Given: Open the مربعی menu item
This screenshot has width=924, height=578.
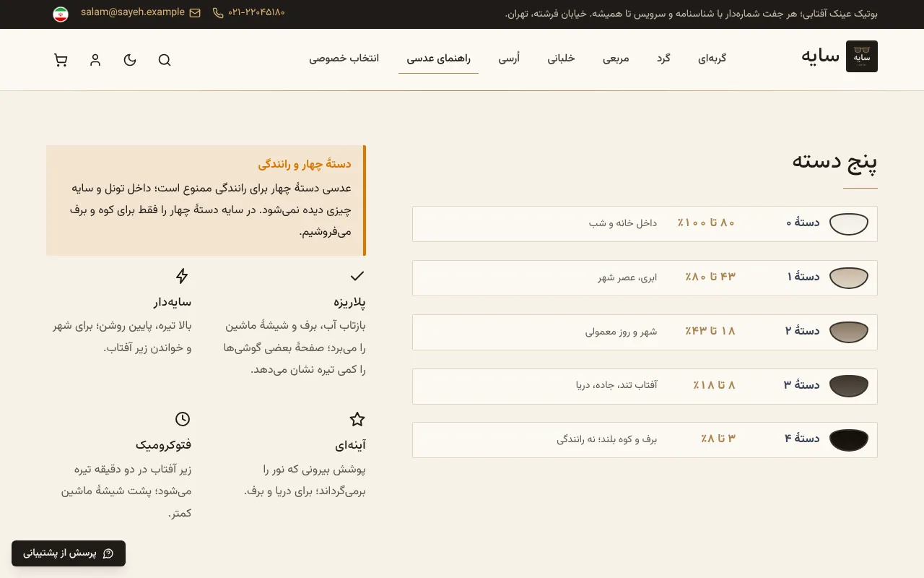Looking at the screenshot, I should tap(616, 59).
